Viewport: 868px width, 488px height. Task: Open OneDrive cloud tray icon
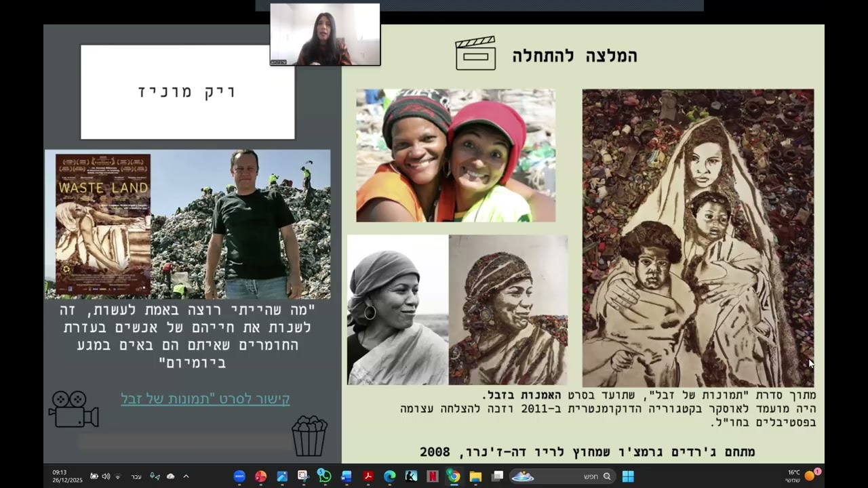click(x=170, y=476)
